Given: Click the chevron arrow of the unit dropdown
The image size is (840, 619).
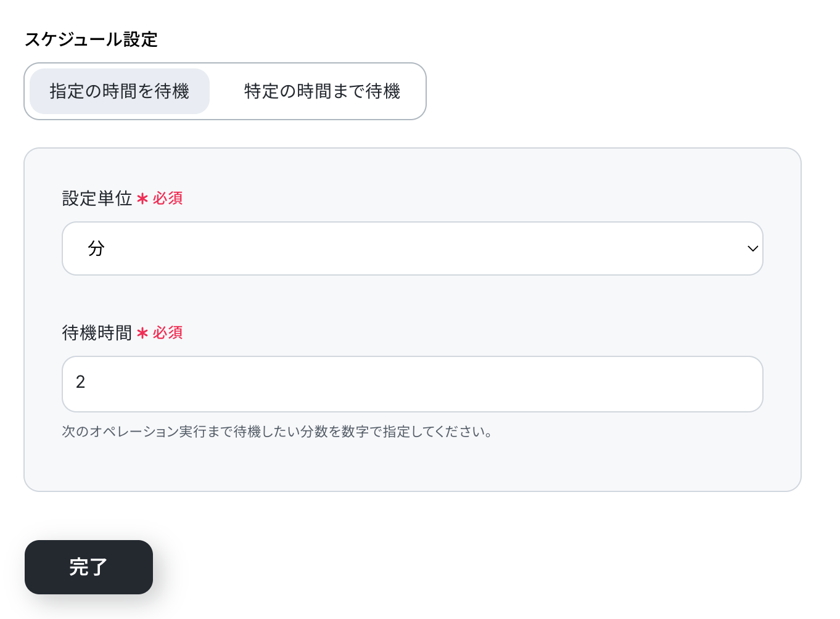Looking at the screenshot, I should [x=752, y=248].
